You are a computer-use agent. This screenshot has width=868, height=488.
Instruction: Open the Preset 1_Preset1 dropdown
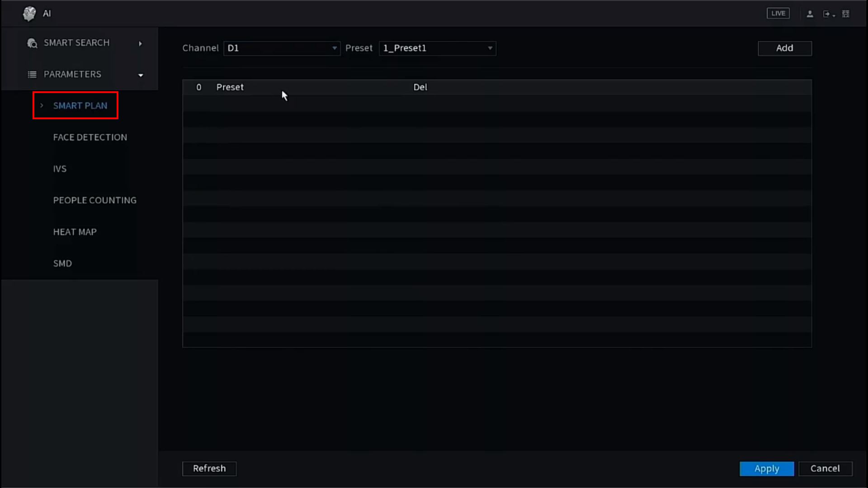coord(437,48)
